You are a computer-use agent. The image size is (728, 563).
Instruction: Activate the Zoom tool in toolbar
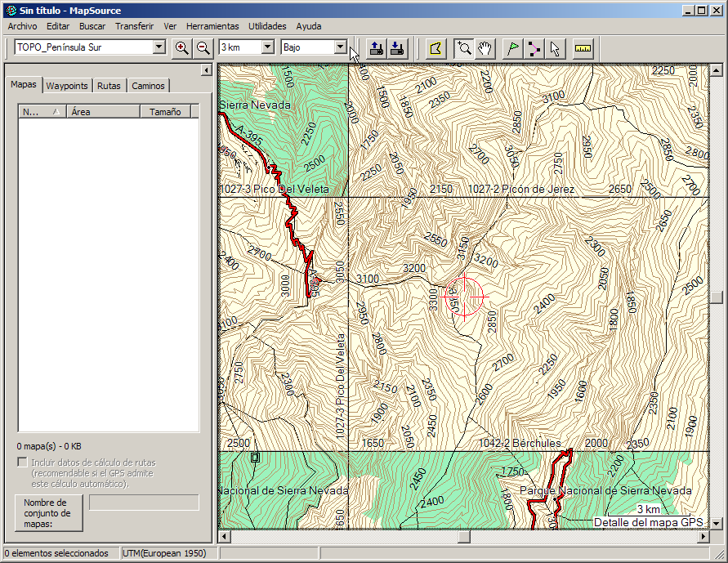click(464, 48)
